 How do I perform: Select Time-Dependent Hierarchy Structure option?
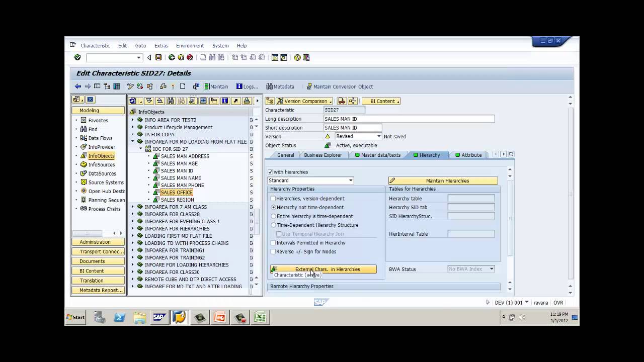click(274, 225)
